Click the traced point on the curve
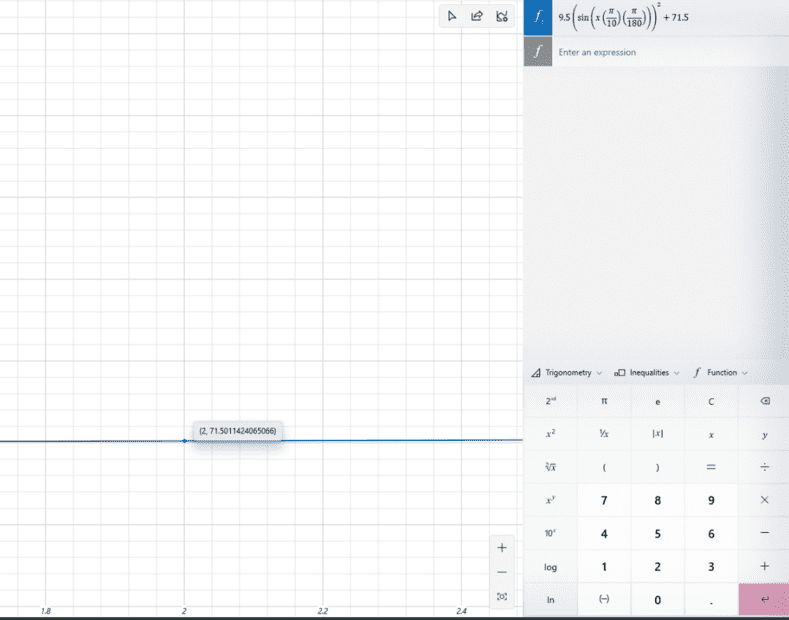This screenshot has height=620, width=789. (184, 441)
